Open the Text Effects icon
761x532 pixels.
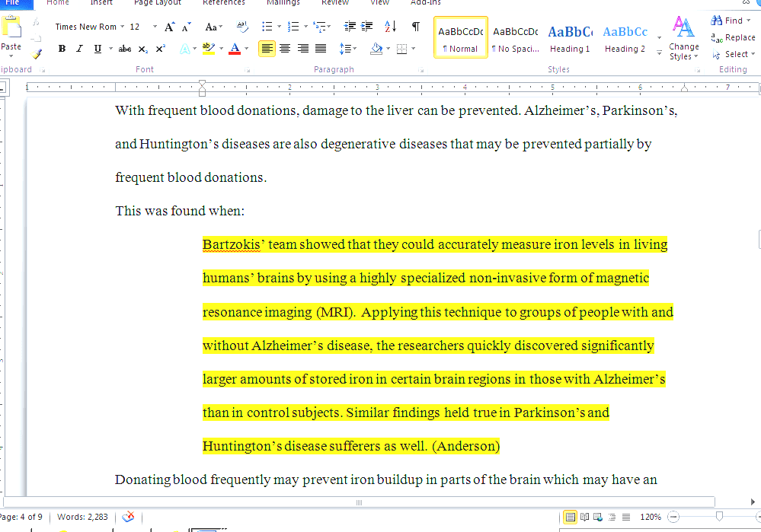[186, 48]
